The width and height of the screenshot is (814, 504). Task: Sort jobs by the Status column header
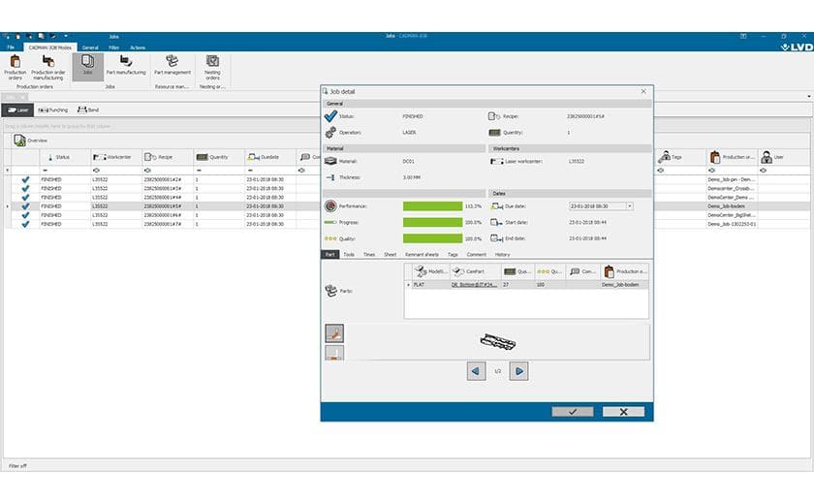tap(65, 157)
